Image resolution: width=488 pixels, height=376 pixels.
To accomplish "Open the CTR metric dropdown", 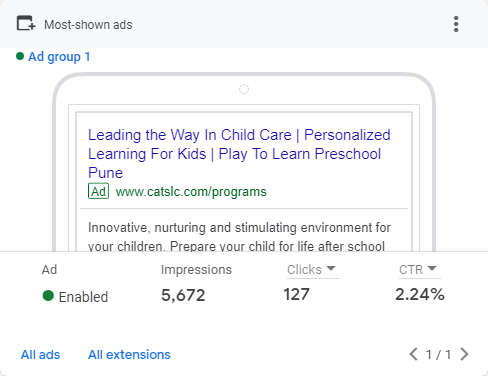I will pos(419,269).
